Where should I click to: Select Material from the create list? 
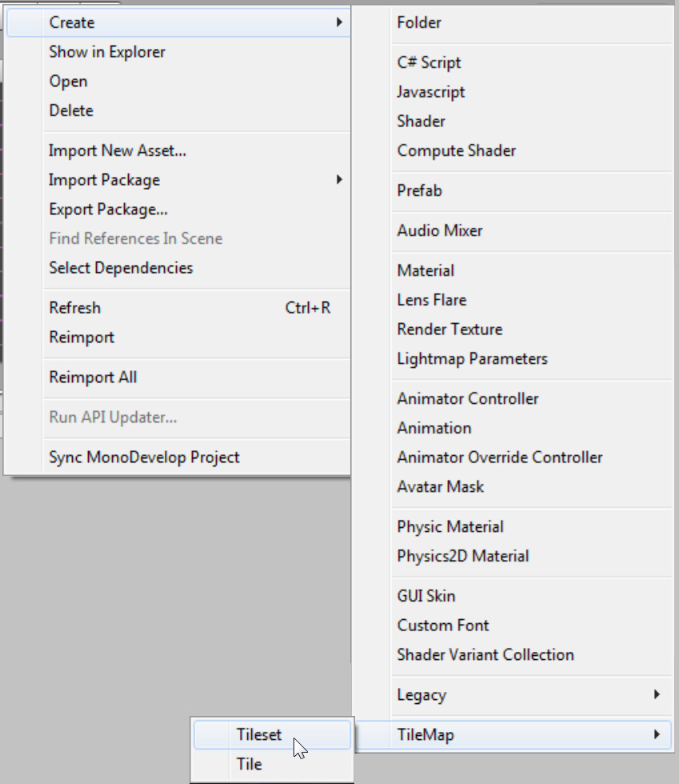tap(513, 270)
